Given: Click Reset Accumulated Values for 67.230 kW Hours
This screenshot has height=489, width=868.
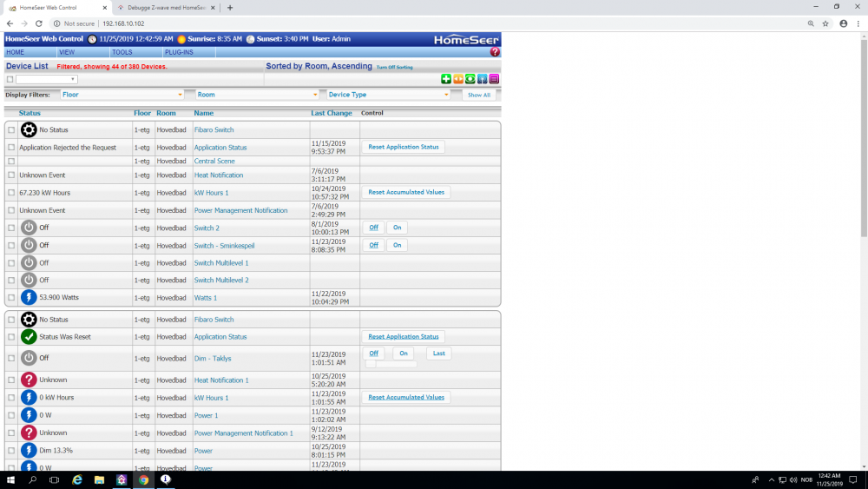Looking at the screenshot, I should pyautogui.click(x=405, y=192).
